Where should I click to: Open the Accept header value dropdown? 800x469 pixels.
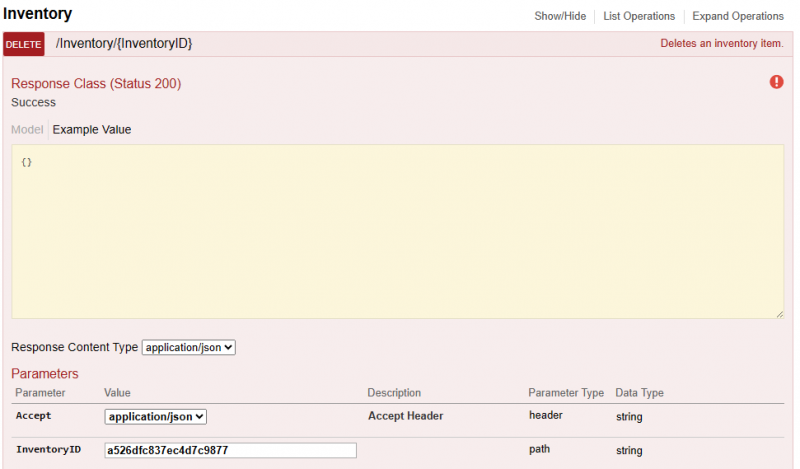(x=156, y=416)
